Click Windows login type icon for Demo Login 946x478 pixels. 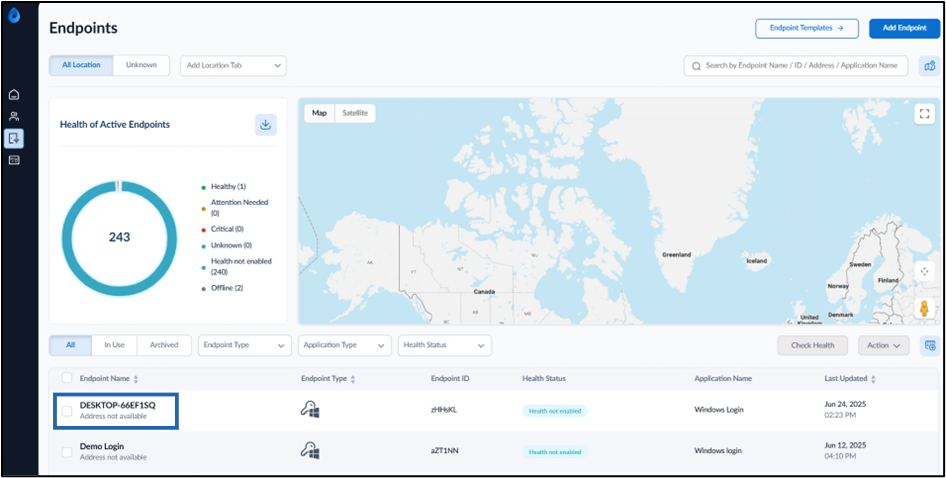coord(310,451)
